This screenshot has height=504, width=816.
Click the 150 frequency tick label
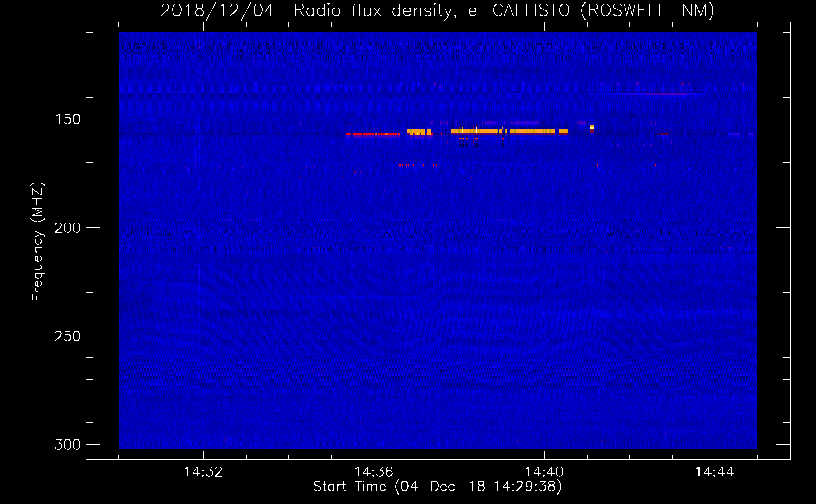click(68, 119)
